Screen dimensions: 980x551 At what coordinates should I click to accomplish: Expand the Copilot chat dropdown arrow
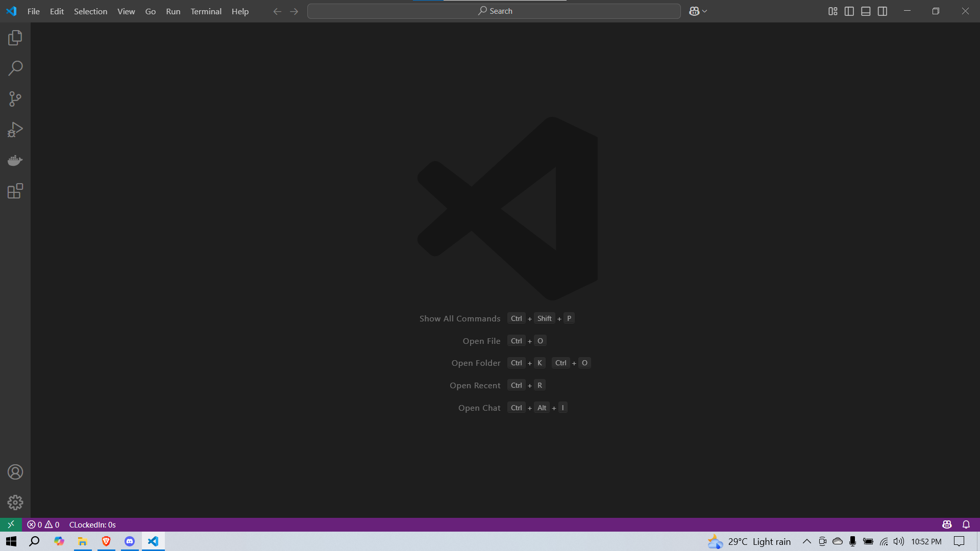(705, 11)
